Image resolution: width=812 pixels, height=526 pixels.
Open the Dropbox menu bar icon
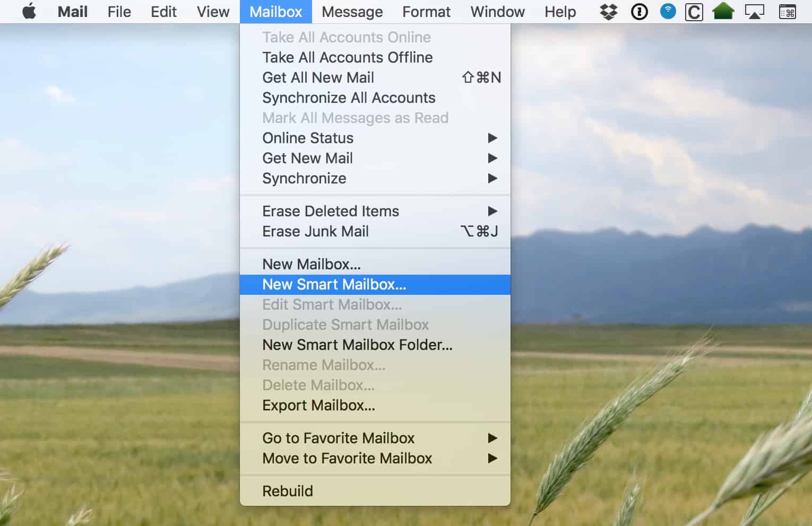click(608, 12)
